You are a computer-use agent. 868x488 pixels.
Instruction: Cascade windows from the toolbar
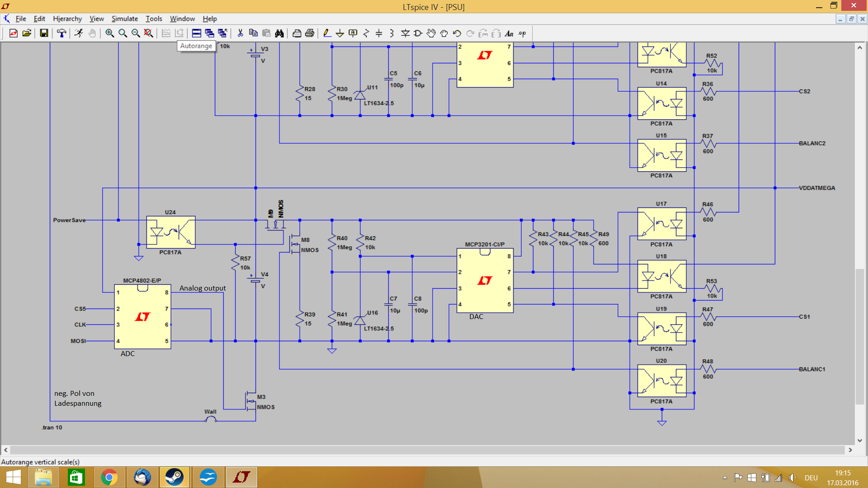tap(209, 33)
